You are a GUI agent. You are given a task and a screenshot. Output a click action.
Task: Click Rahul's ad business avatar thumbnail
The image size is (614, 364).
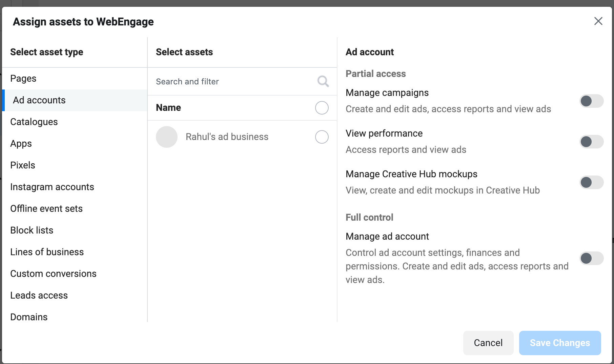click(x=167, y=137)
